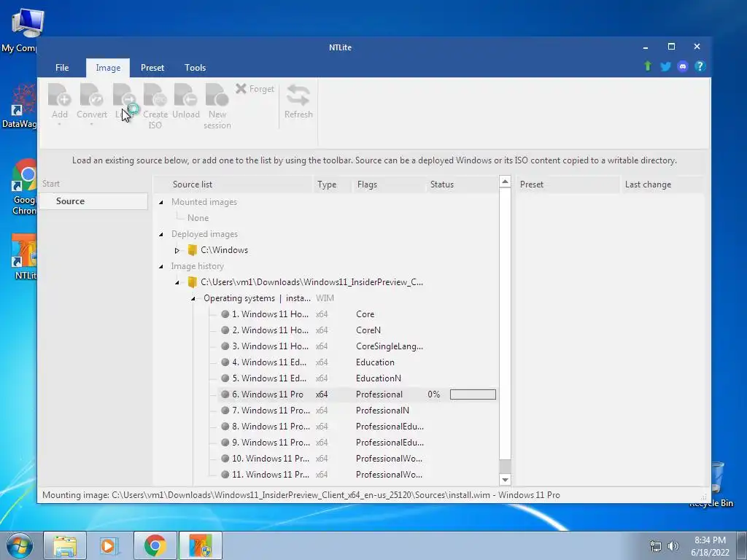Open File Explorer from taskbar
The image size is (747, 560).
pyautogui.click(x=65, y=545)
